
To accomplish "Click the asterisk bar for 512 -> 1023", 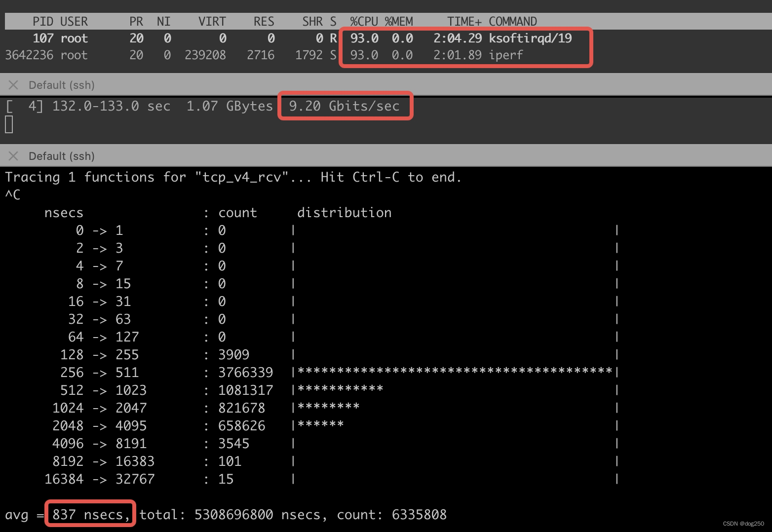I will pos(340,389).
